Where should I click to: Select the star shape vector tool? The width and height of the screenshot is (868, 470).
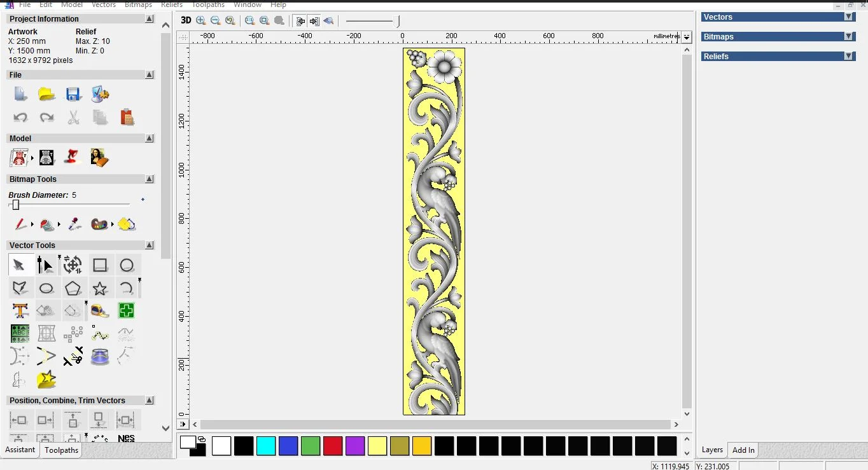point(100,289)
